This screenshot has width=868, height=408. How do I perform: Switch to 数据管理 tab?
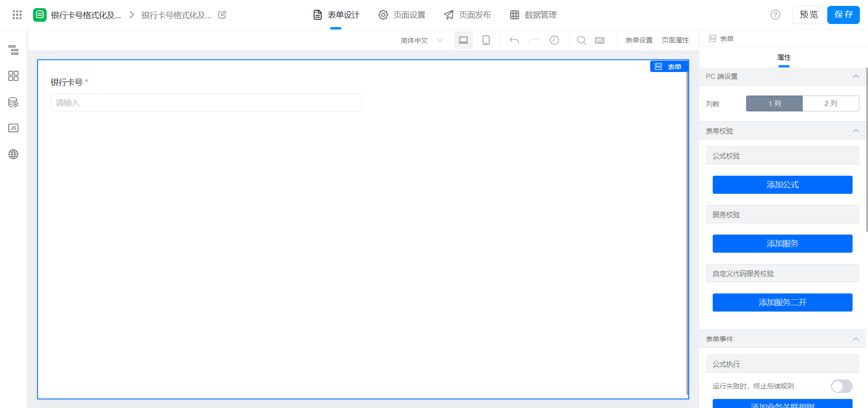[x=533, y=15]
